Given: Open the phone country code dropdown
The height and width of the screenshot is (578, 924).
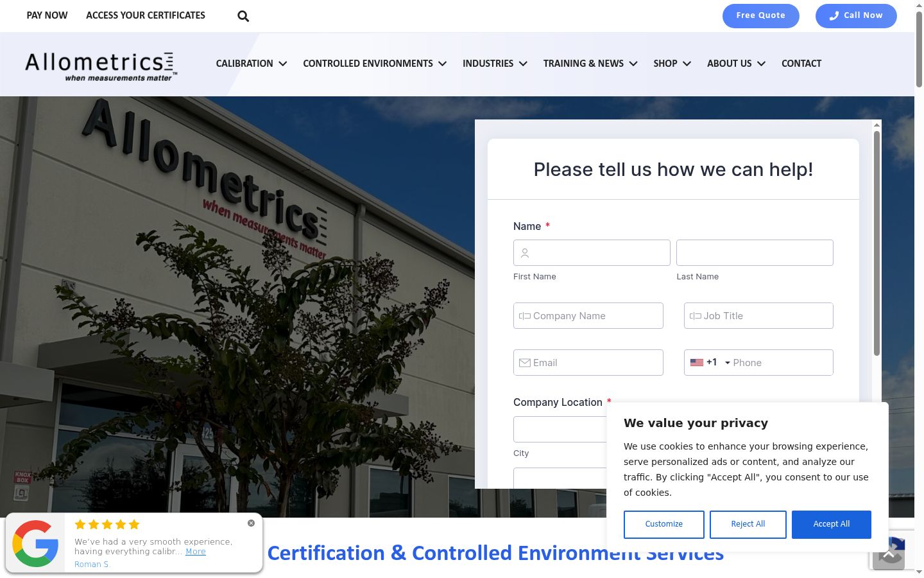Looking at the screenshot, I should pos(710,363).
